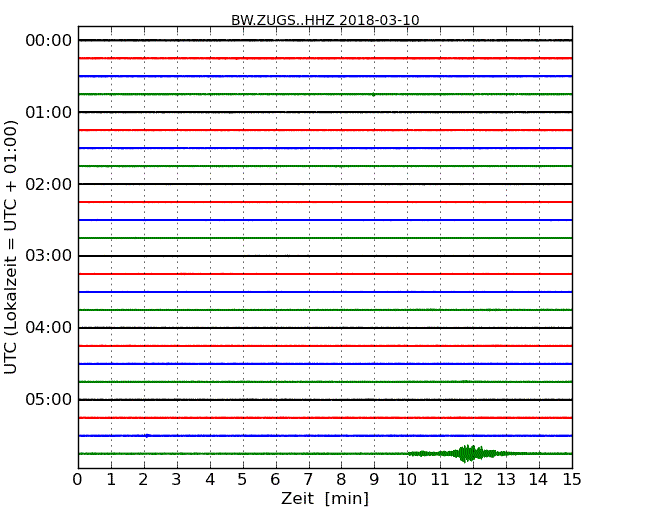
Task: Click x-axis tick label 0
Action: click(78, 480)
